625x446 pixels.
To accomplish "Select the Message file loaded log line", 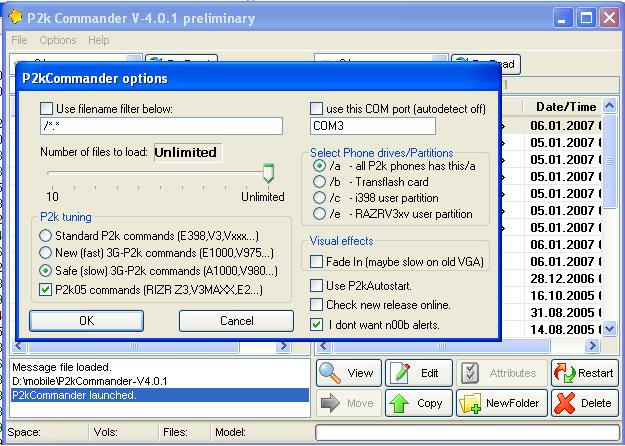I will [x=160, y=367].
